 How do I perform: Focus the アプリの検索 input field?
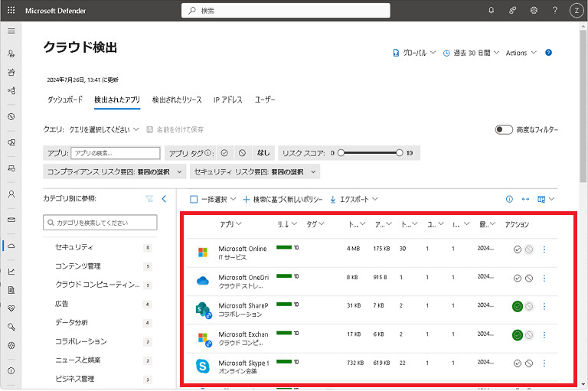[116, 153]
